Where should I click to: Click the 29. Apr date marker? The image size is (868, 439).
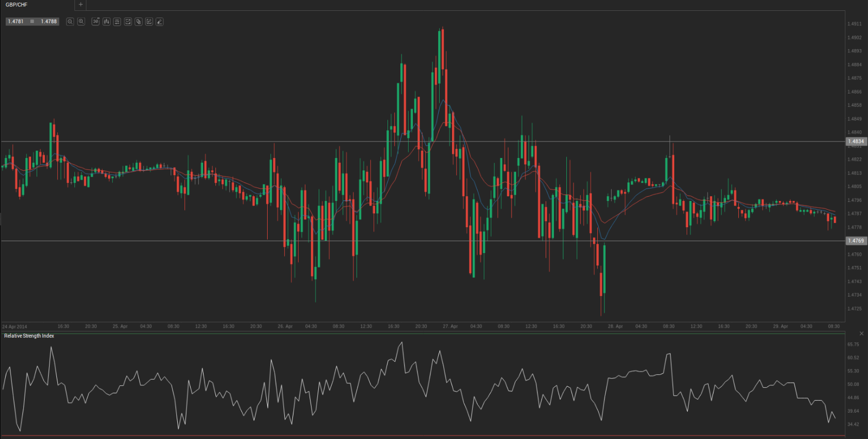coord(780,326)
